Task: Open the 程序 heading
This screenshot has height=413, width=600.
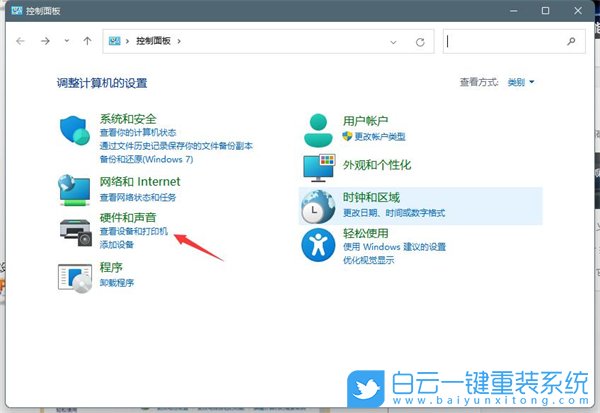Action: pyautogui.click(x=111, y=267)
